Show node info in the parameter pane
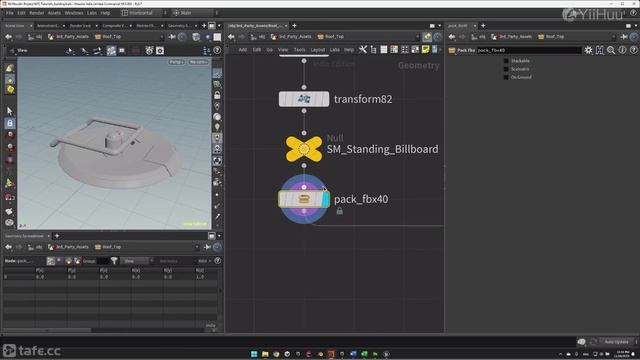Screen dimensions: 640x360 click(x=622, y=50)
